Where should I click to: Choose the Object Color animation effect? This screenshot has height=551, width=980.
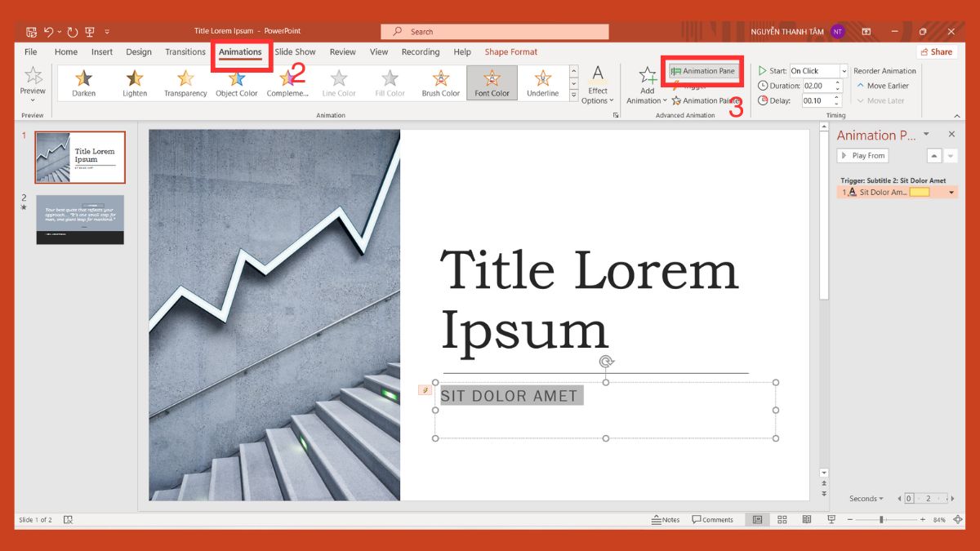(236, 82)
